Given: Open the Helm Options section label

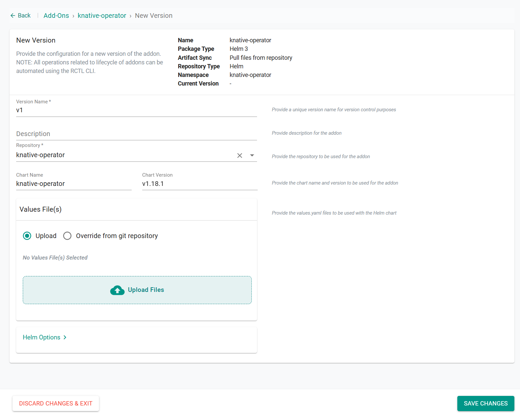Looking at the screenshot, I should pyautogui.click(x=42, y=337).
